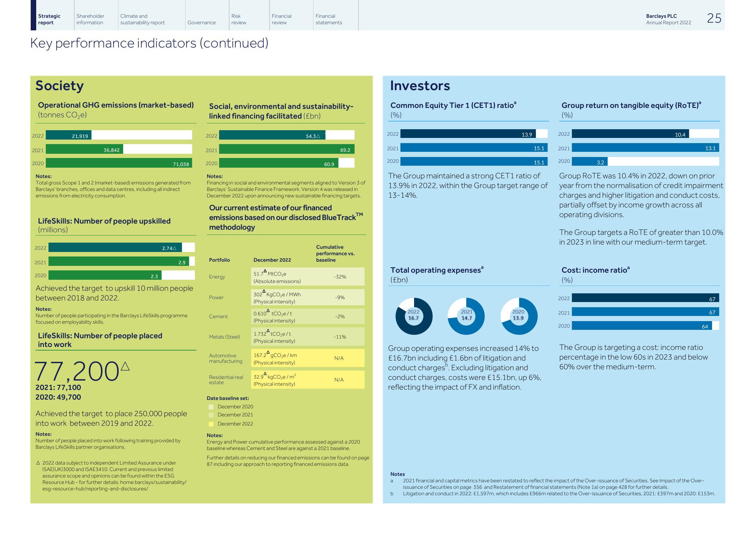The width and height of the screenshot is (756, 534).
Task: Click the December 2022 column header
Action: point(272,260)
